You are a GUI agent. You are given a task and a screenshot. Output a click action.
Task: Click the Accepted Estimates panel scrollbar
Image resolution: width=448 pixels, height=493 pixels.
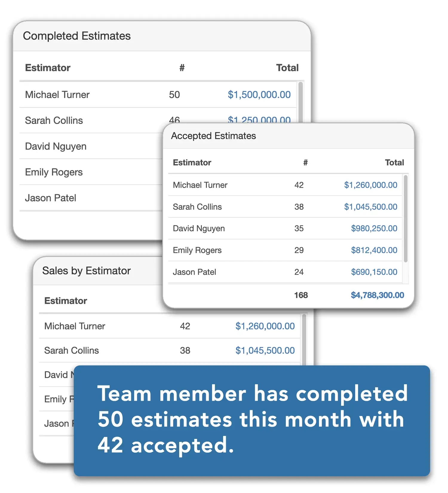[406, 219]
